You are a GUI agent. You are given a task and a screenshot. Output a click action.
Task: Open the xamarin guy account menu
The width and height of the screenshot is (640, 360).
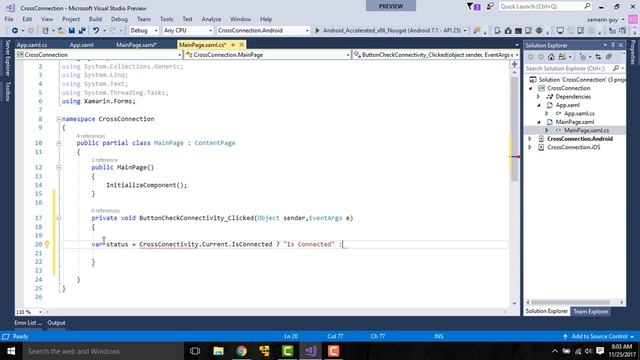(x=606, y=20)
